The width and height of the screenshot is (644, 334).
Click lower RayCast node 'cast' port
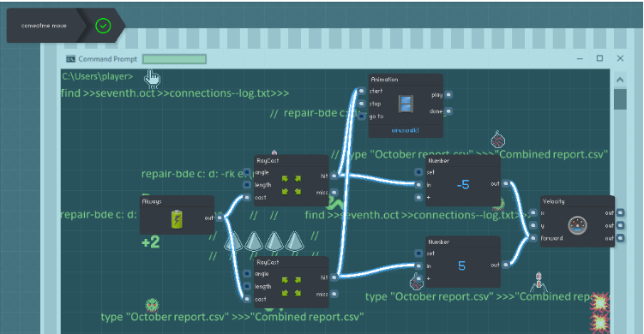coord(247,299)
